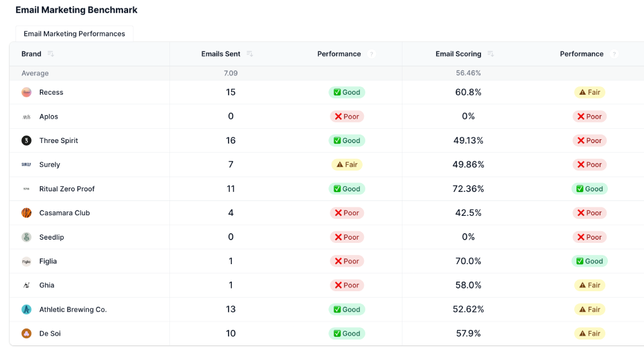Select the Ritual Zero Proof brand name
Screen dimensions: 644x355
point(67,189)
